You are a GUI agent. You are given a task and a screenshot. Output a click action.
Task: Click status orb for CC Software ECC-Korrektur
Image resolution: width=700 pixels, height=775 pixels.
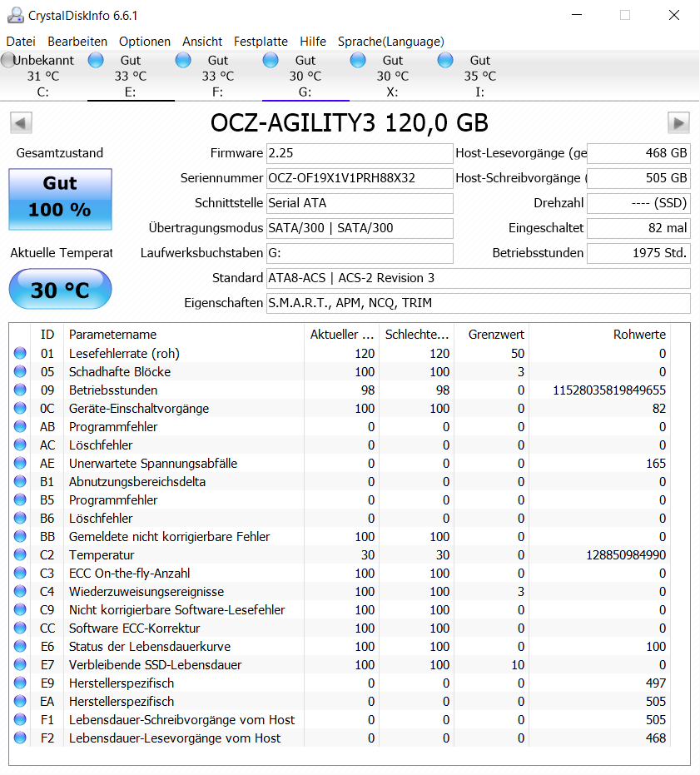20,627
